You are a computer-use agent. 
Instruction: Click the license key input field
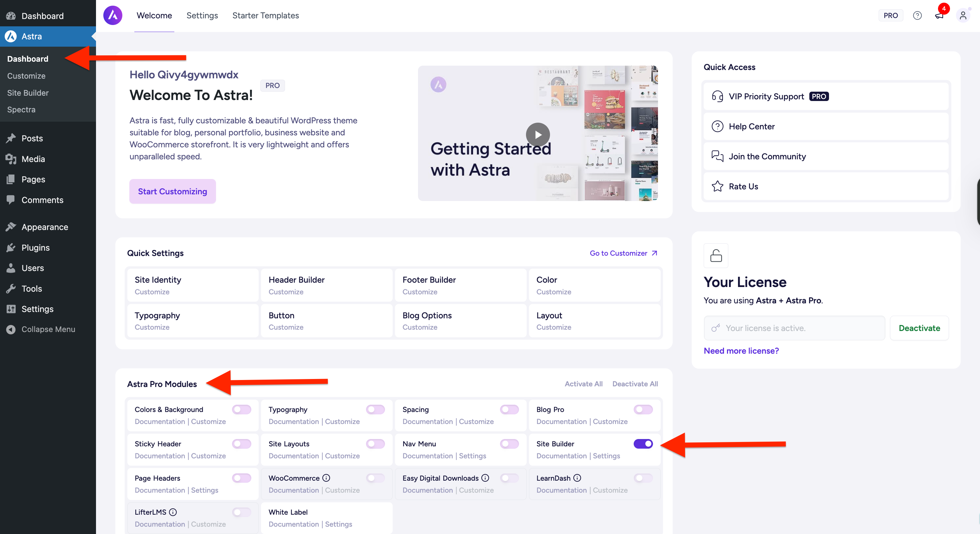(x=794, y=328)
